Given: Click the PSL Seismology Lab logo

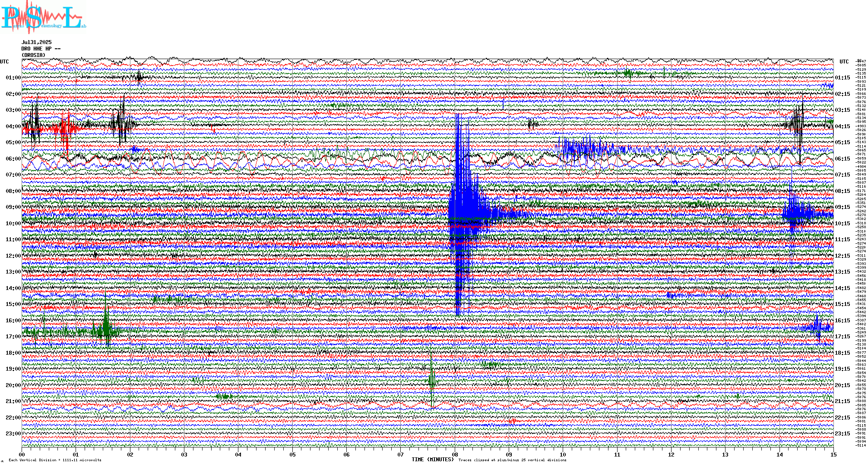Looking at the screenshot, I should tap(43, 17).
